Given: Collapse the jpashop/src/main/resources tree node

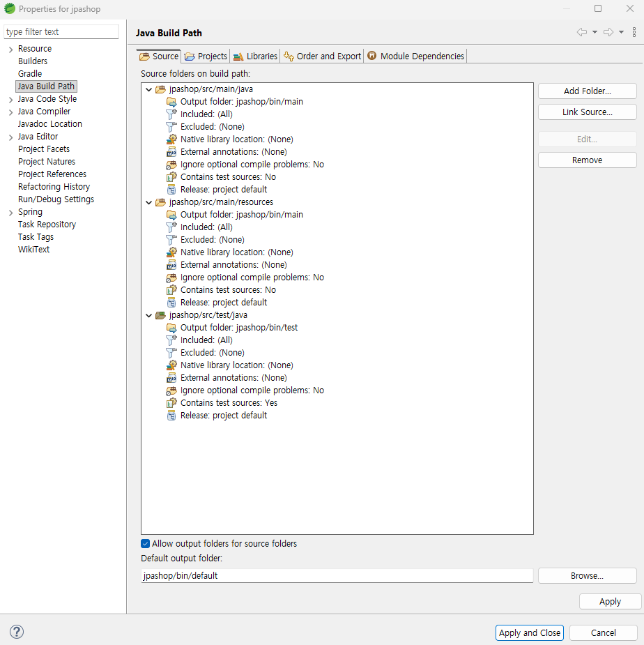Looking at the screenshot, I should click(x=149, y=202).
